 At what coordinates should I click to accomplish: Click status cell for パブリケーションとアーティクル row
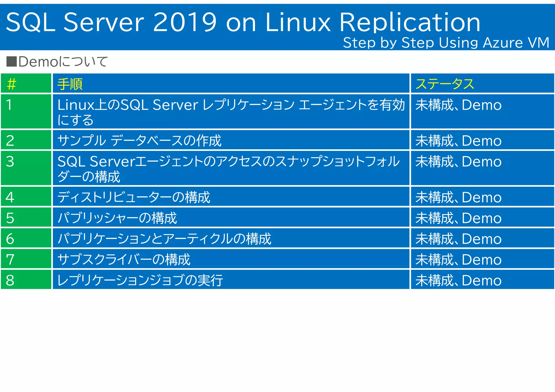[x=482, y=238]
